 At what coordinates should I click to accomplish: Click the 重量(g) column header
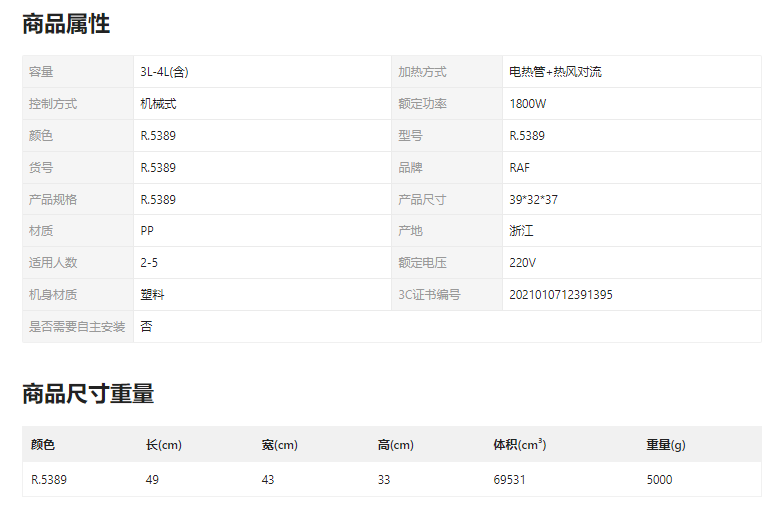click(x=666, y=444)
